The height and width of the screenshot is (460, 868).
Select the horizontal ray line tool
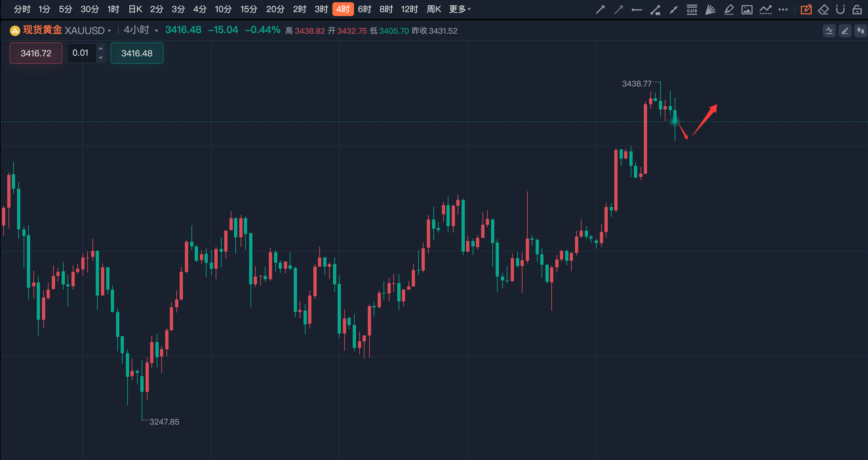pos(637,10)
